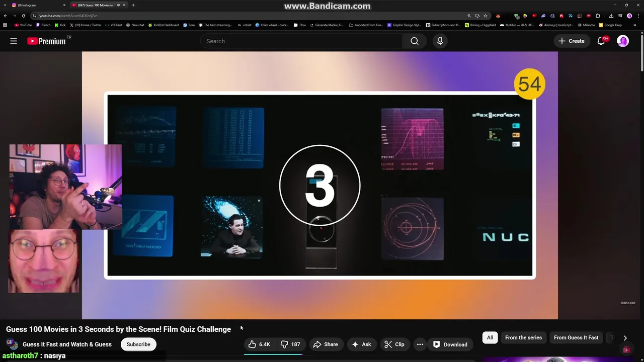Close the Instagram tab
644x362 pixels.
[64, 5]
